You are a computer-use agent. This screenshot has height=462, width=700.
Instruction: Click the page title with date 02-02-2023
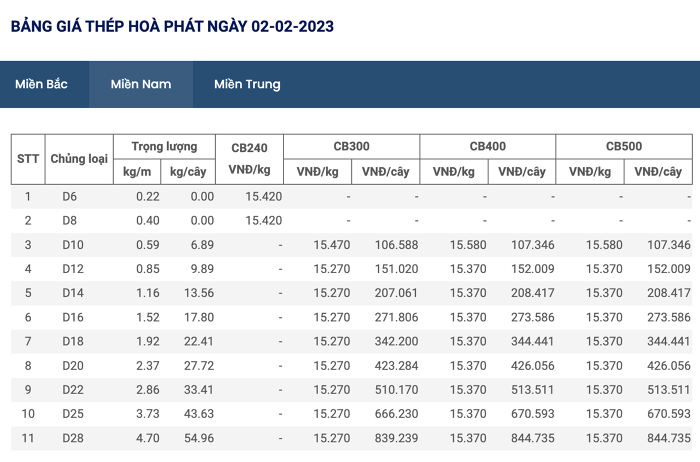click(172, 26)
